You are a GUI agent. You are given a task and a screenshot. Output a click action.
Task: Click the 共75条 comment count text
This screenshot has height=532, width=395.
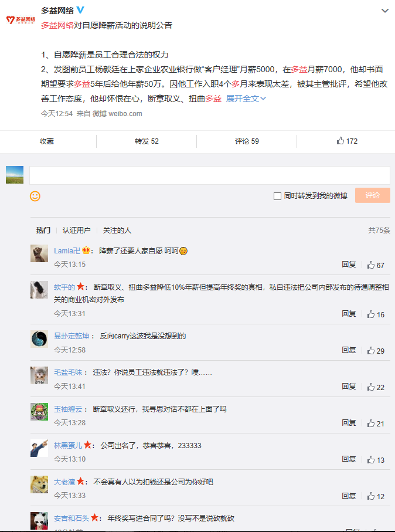379,231
